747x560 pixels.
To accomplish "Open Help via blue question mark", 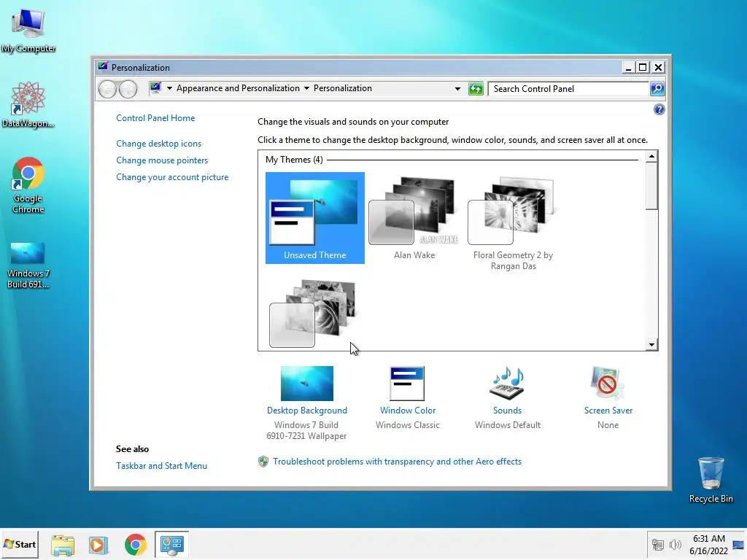I will point(659,110).
